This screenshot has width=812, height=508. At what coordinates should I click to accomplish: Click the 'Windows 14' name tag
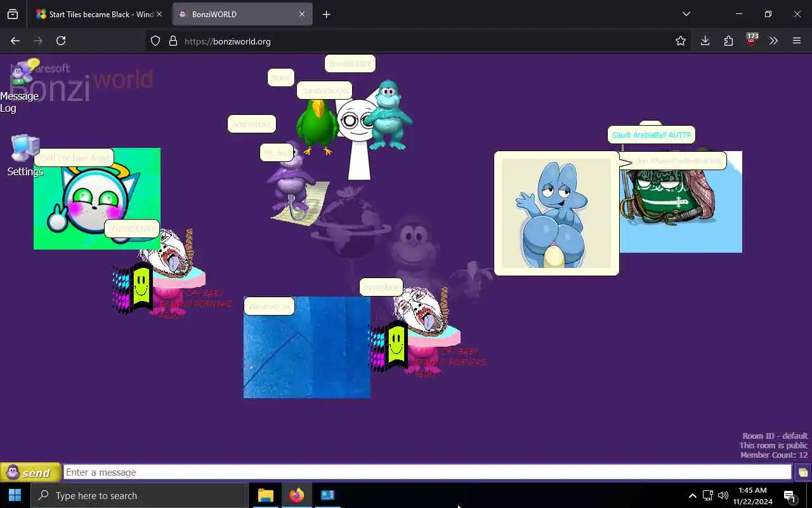(x=269, y=306)
